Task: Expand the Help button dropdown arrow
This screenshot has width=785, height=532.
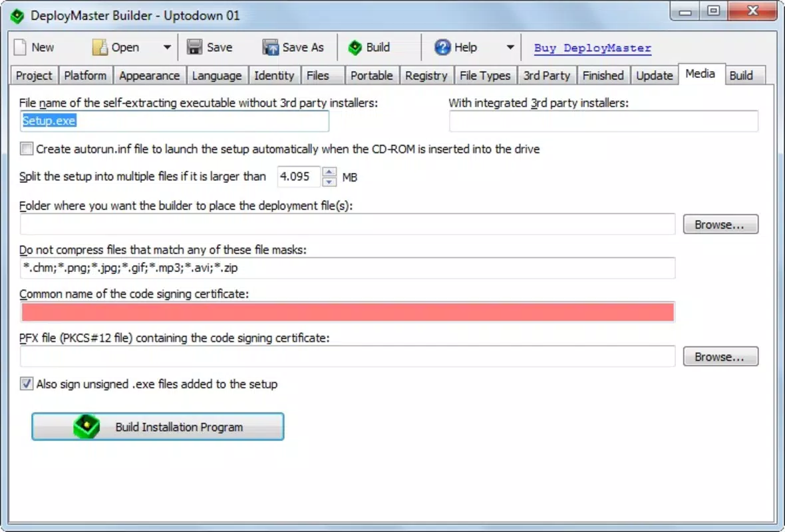Action: pos(510,47)
